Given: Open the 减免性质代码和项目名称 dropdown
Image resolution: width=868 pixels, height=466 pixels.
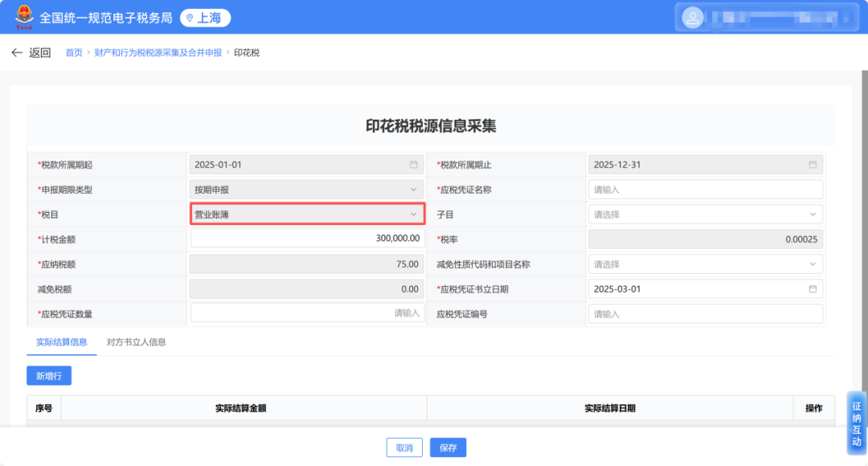Looking at the screenshot, I should pyautogui.click(x=705, y=264).
